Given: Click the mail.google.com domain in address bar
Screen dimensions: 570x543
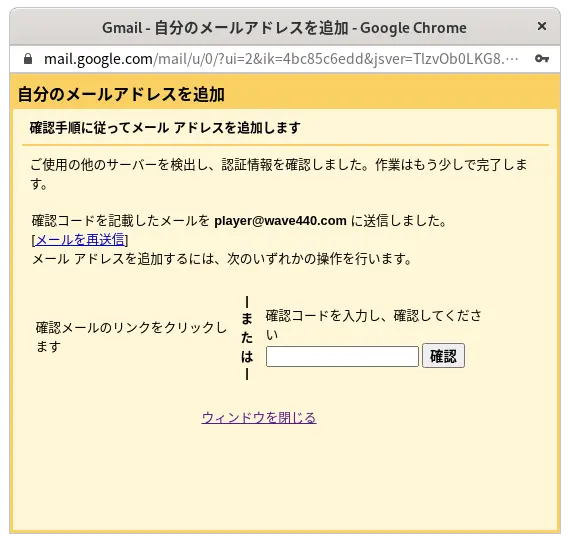Looking at the screenshot, I should pyautogui.click(x=98, y=59).
